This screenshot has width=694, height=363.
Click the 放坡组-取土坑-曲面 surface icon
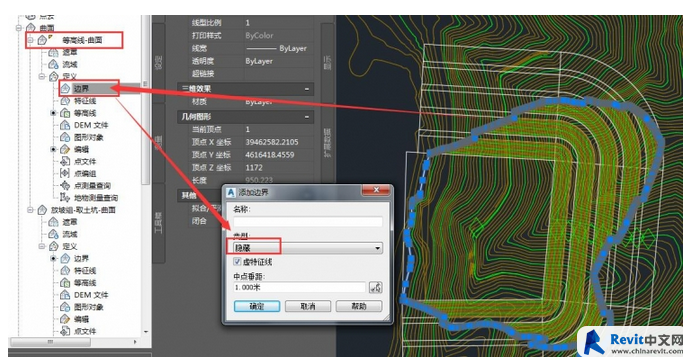pos(42,210)
